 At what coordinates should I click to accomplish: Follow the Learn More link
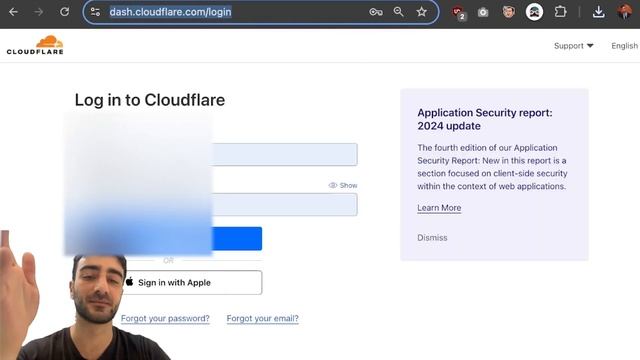(x=439, y=208)
